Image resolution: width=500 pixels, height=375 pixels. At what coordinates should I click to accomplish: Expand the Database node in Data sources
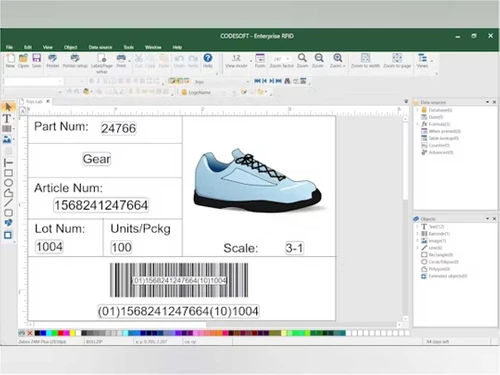click(417, 110)
